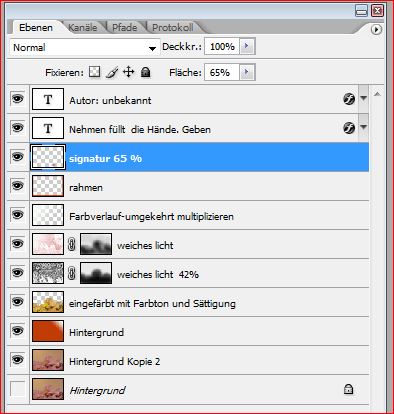Click padlock icon on italic Hintergrund layer
Screen dimensions: 394x414
[349, 389]
